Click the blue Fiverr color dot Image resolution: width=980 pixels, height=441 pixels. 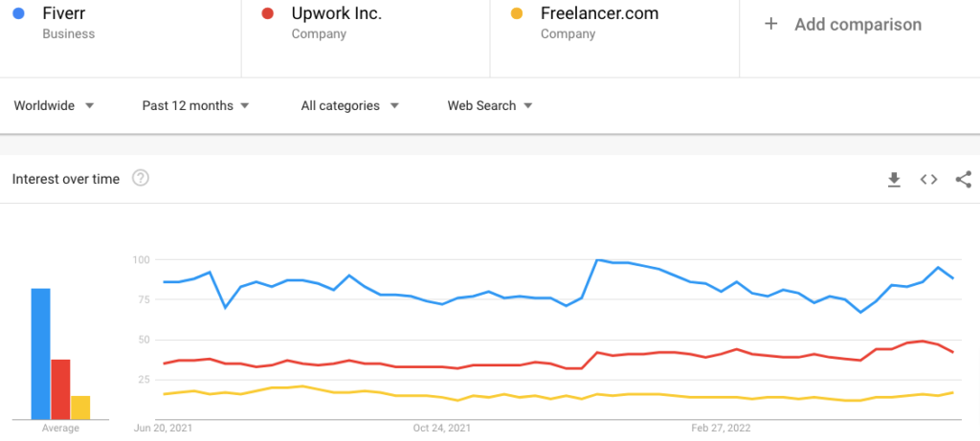[x=19, y=14]
